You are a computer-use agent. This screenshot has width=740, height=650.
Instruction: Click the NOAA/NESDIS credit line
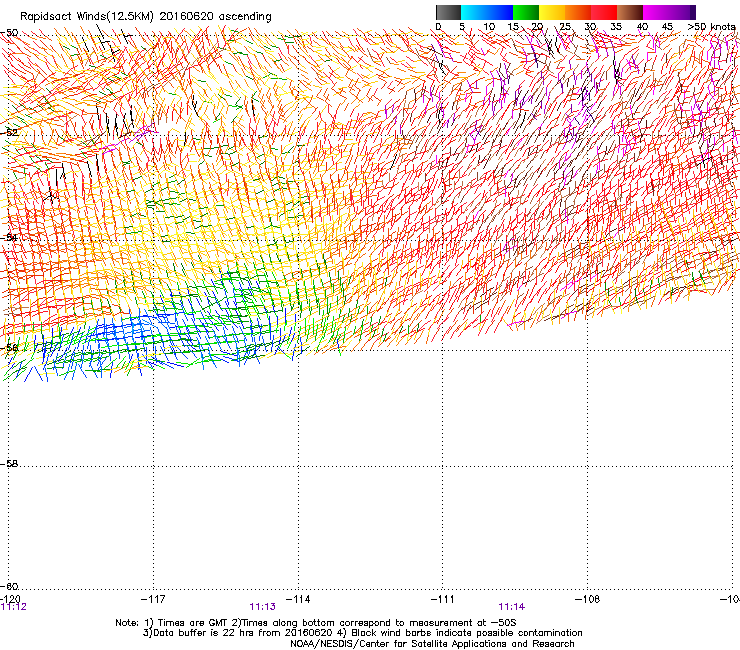(x=432, y=643)
